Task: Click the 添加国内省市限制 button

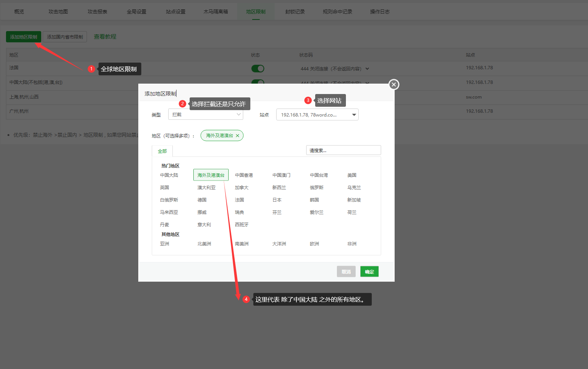Action: [x=65, y=37]
